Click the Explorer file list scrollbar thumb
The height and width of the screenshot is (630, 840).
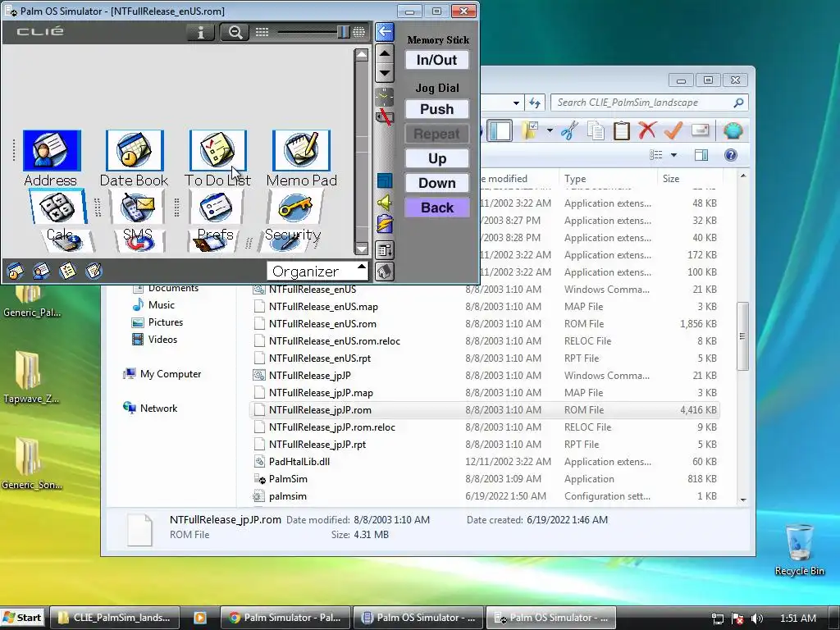(742, 336)
